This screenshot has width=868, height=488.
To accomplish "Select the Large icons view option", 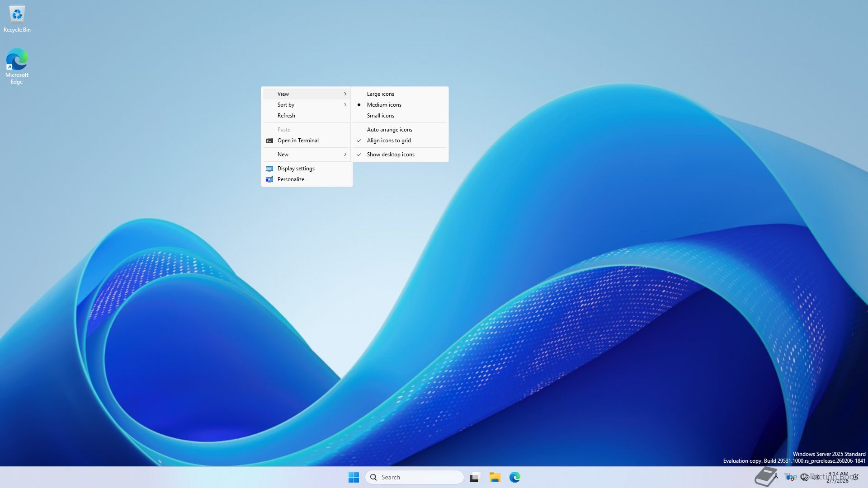I will [x=380, y=94].
